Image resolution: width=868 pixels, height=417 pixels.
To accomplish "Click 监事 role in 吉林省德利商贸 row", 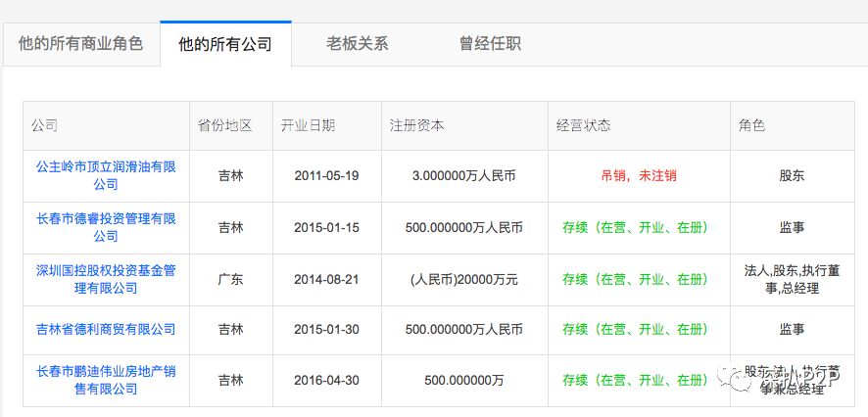I will pyautogui.click(x=792, y=330).
